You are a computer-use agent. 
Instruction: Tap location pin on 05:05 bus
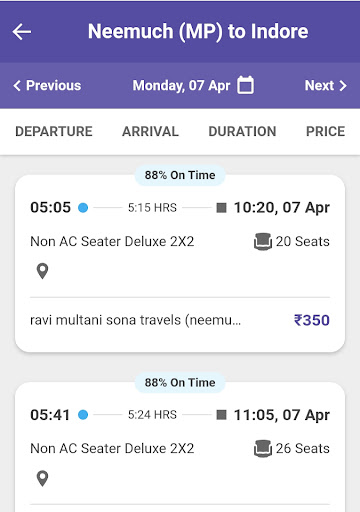[x=42, y=271]
